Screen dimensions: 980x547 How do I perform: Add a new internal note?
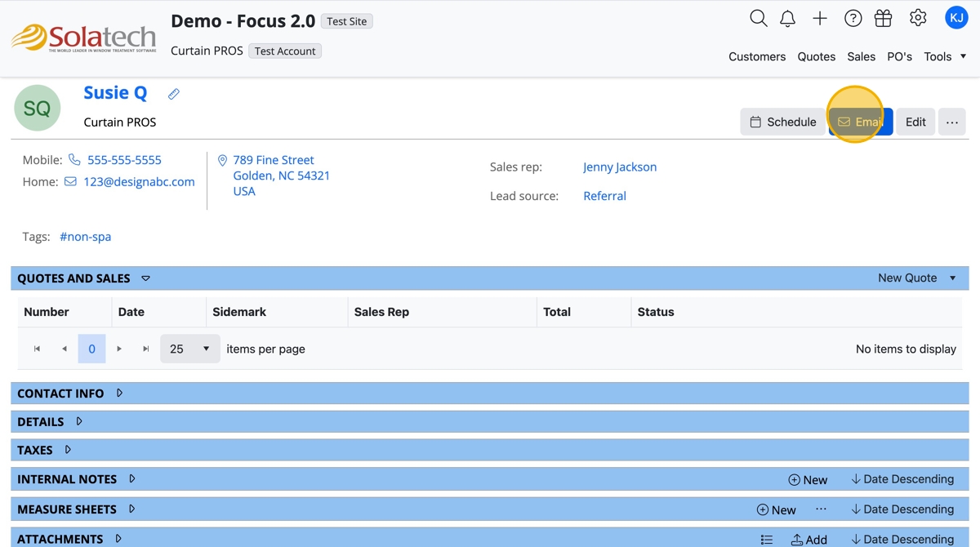tap(807, 480)
